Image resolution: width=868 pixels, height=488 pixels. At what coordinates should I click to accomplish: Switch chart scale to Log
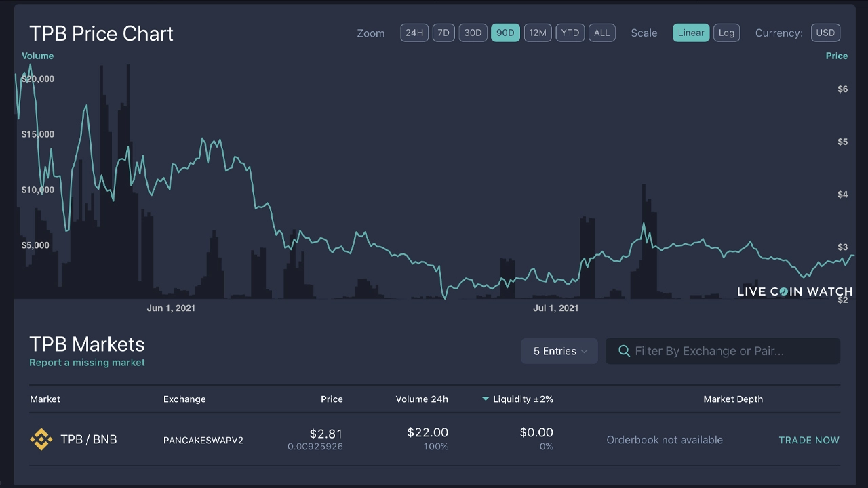[x=726, y=33]
